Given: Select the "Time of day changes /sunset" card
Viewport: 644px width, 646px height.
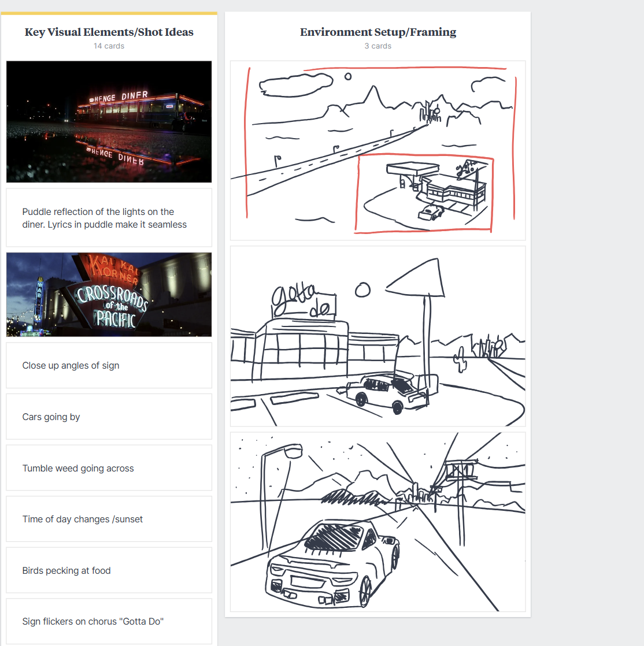Looking at the screenshot, I should [x=109, y=519].
